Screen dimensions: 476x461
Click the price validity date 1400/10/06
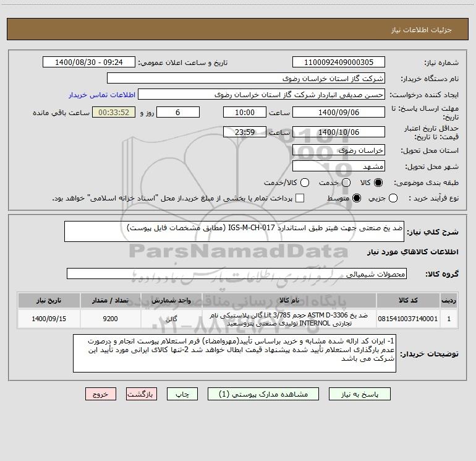coord(339,132)
